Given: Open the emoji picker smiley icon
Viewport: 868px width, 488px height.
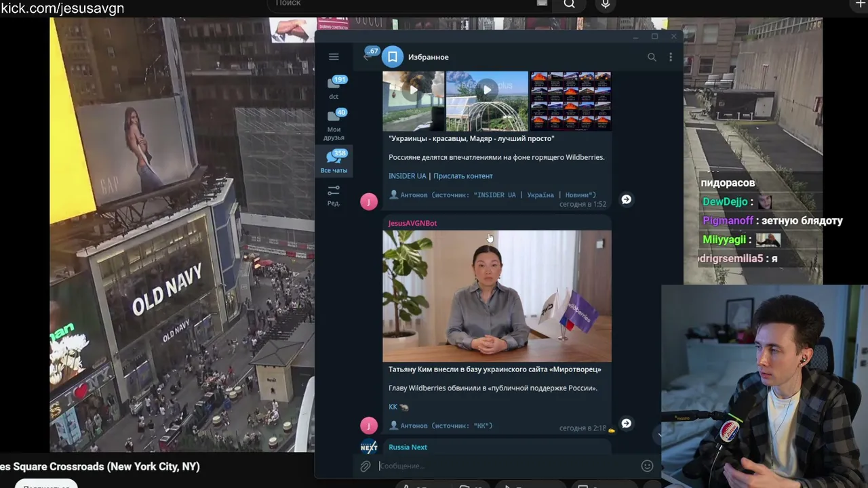Looking at the screenshot, I should pos(647,466).
